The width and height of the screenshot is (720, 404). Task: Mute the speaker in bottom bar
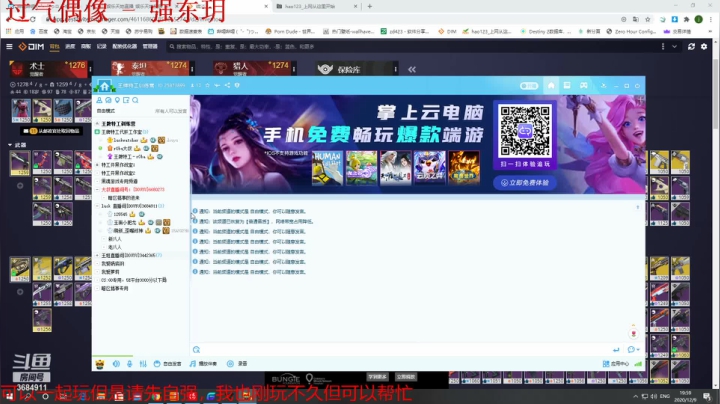(x=116, y=364)
